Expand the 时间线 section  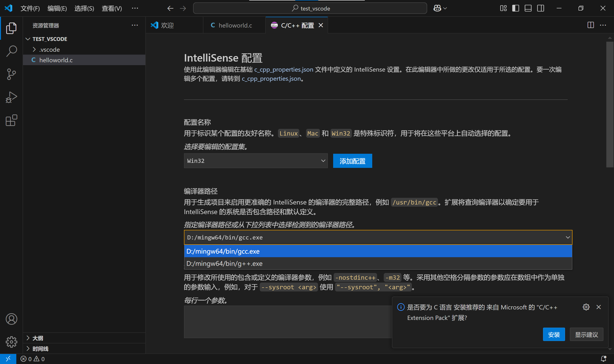point(41,348)
